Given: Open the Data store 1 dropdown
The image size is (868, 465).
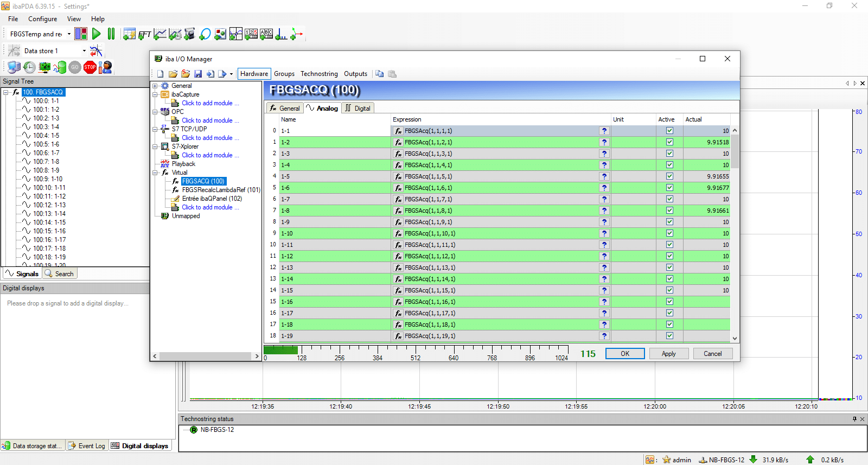Looking at the screenshot, I should (x=84, y=51).
